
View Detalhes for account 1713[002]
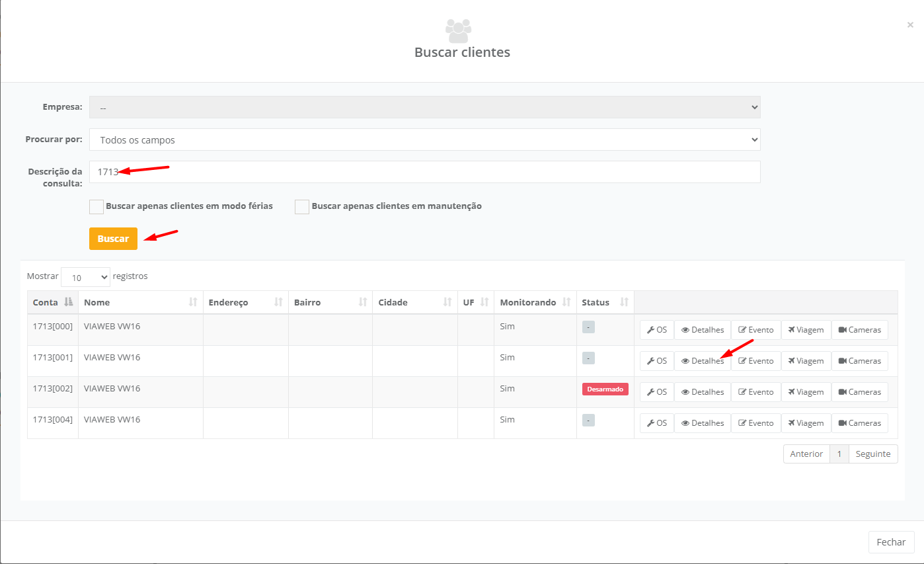(702, 392)
